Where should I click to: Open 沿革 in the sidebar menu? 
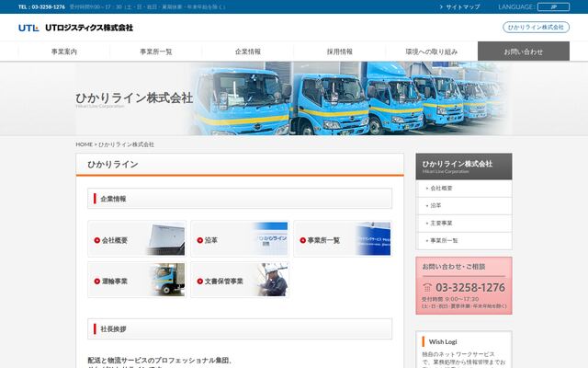pos(464,206)
